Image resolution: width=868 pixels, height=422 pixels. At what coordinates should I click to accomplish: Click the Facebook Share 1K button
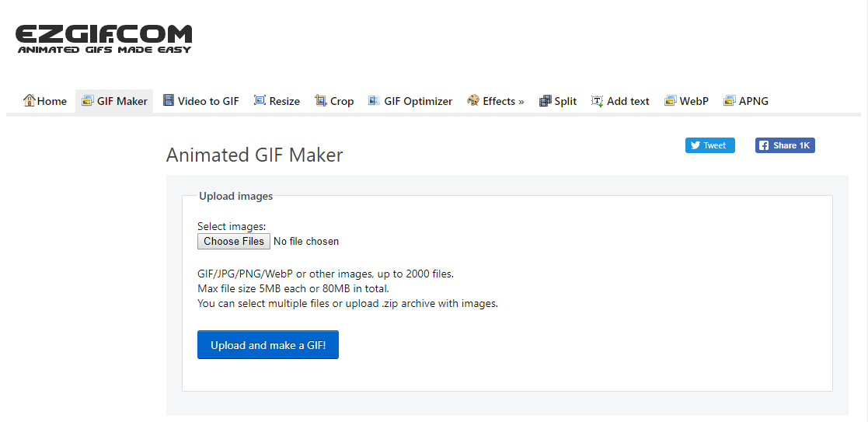785,145
